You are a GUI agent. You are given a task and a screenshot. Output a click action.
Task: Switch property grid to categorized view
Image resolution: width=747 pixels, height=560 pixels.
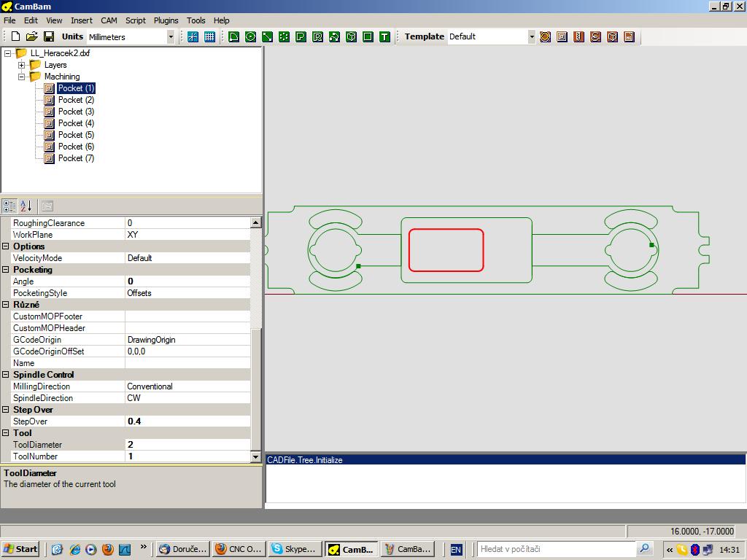9,206
